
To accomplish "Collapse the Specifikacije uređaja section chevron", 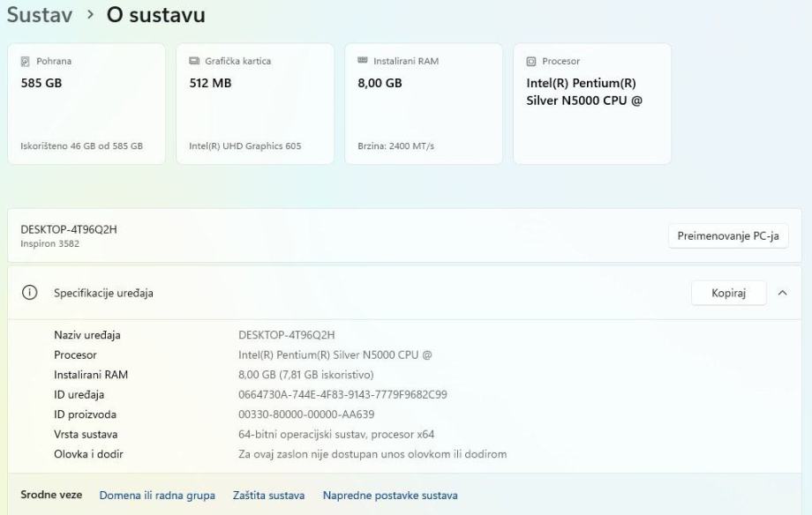I will click(782, 293).
